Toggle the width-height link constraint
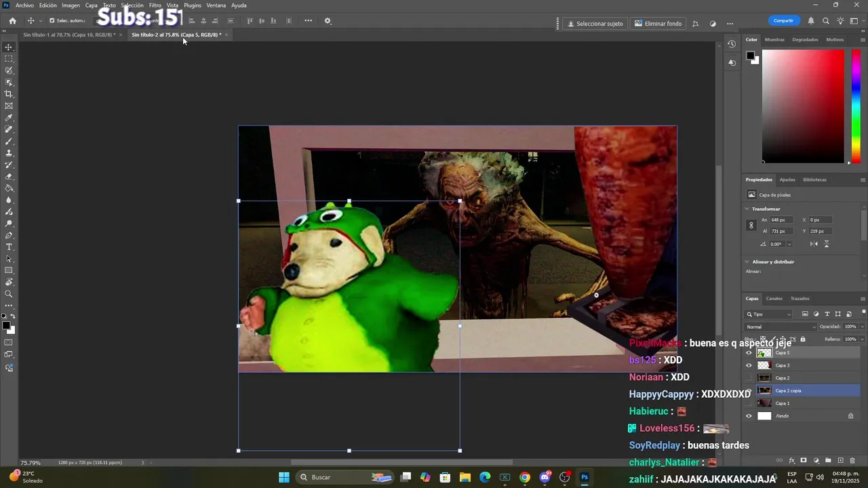The width and height of the screenshot is (868, 488). (x=751, y=225)
